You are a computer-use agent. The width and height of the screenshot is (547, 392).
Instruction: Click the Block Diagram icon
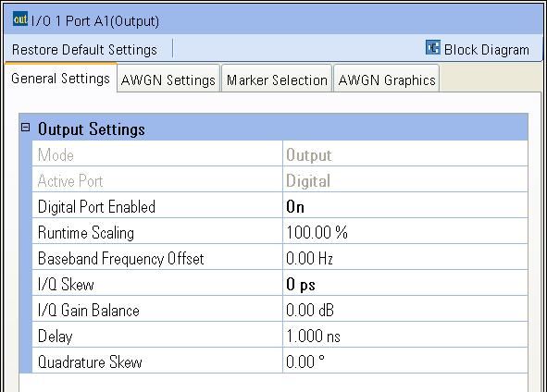(x=433, y=47)
